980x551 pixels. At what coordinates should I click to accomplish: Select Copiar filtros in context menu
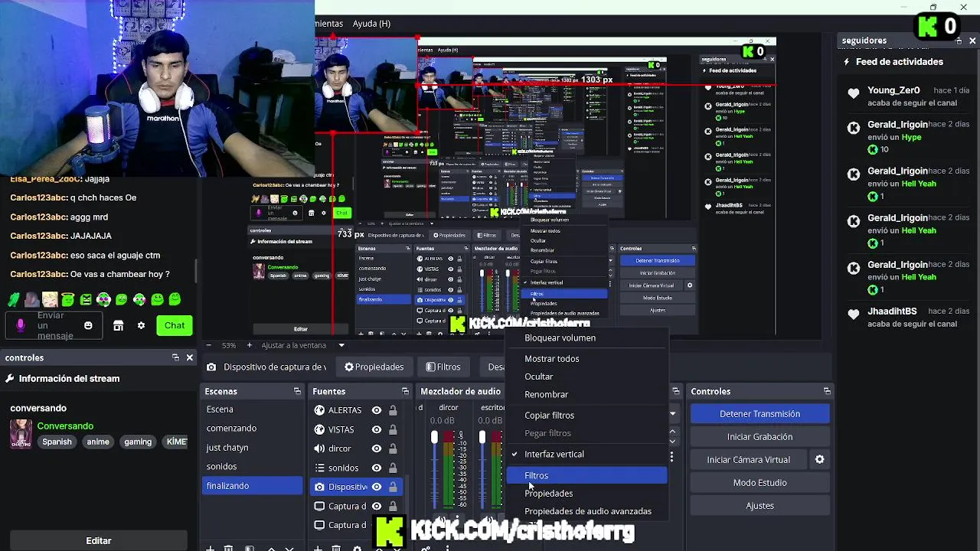pos(586,416)
